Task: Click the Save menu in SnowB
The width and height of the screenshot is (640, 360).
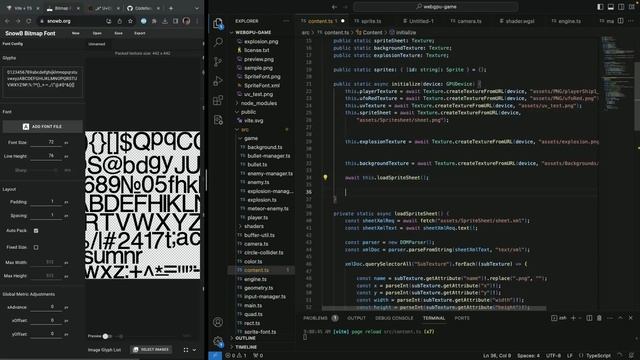Action: tap(118, 33)
